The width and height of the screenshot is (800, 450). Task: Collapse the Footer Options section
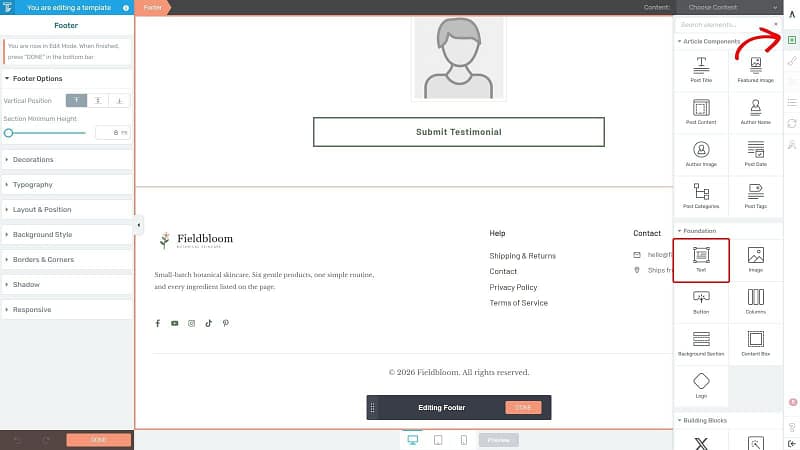click(x=66, y=79)
